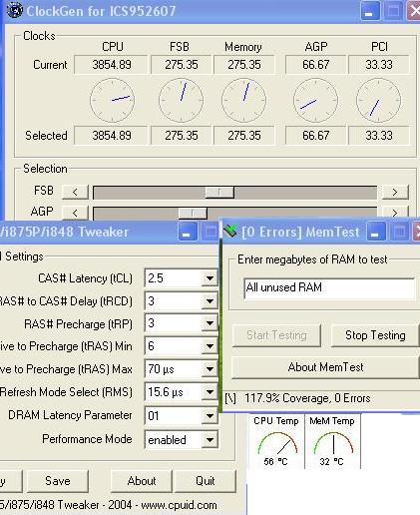Click the Selected Memory value field
This screenshot has width=420, height=515.
pos(244,136)
